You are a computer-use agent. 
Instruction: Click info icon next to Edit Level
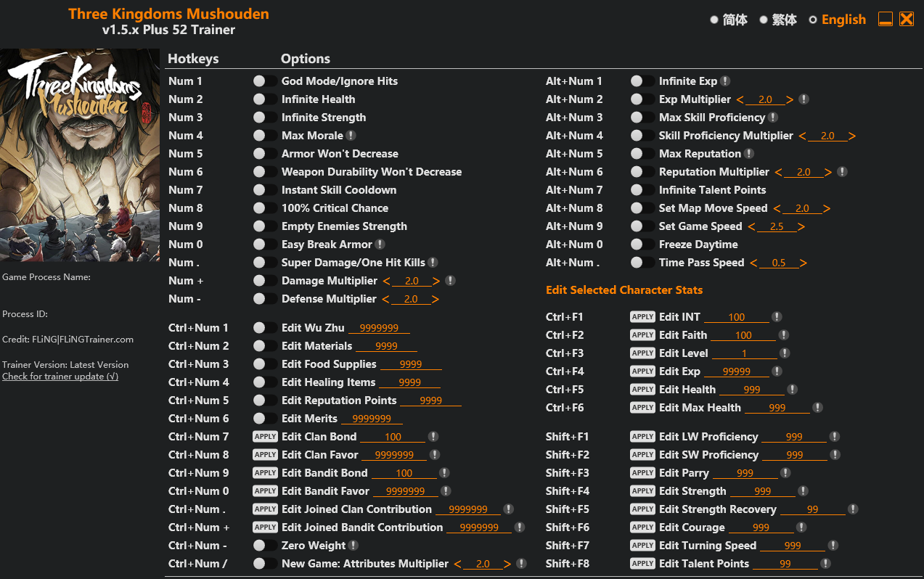coord(785,353)
